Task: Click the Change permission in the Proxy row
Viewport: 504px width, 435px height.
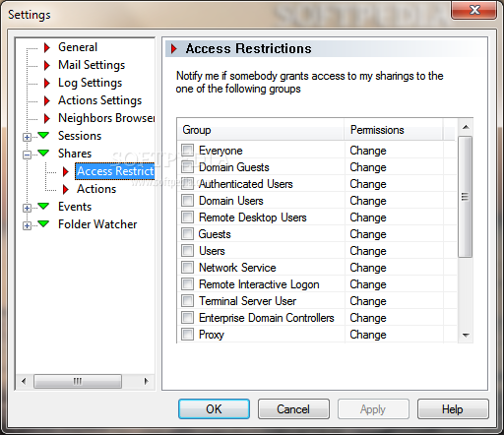Action: (368, 335)
